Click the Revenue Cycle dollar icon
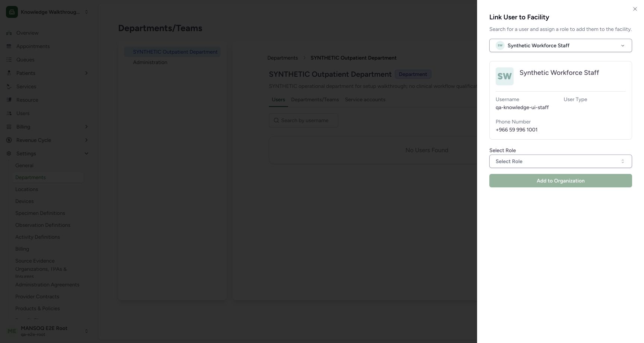 pyautogui.click(x=9, y=140)
